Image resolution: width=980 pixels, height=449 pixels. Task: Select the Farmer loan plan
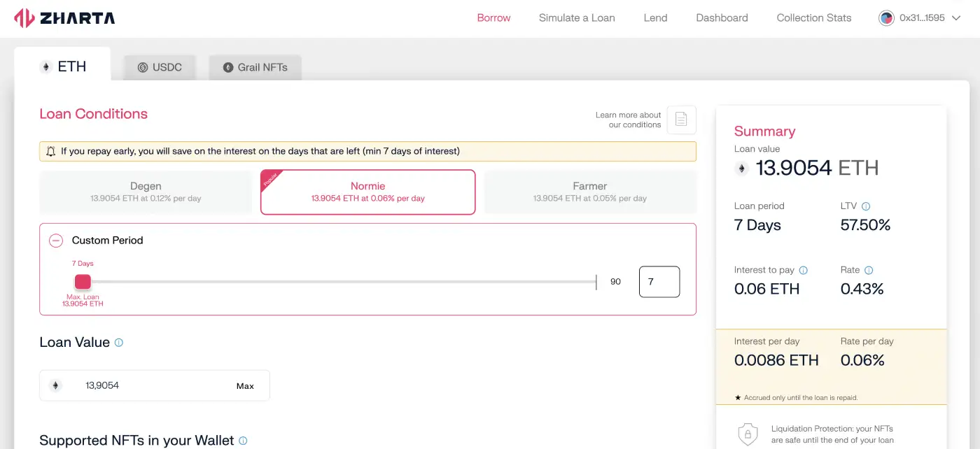589,192
